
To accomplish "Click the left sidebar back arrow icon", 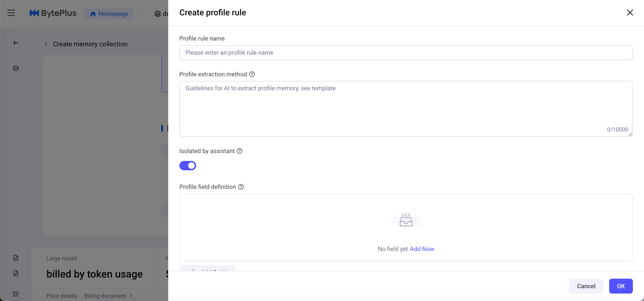I will (16, 43).
